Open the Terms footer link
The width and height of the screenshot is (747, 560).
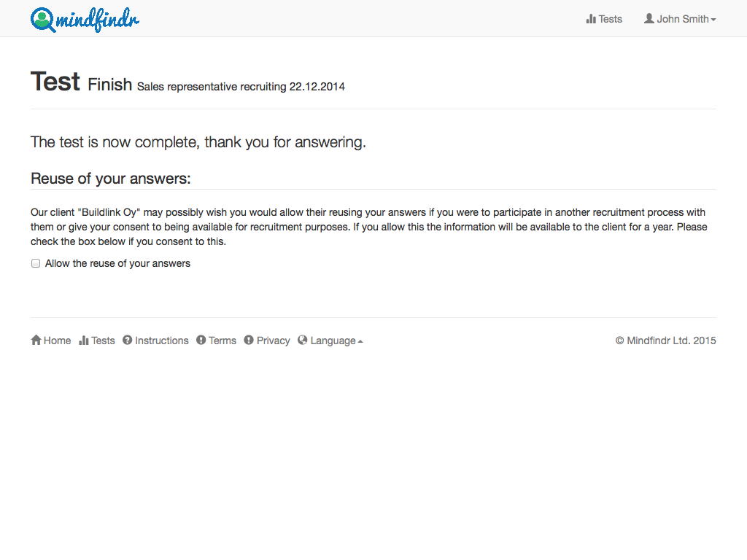pyautogui.click(x=216, y=341)
